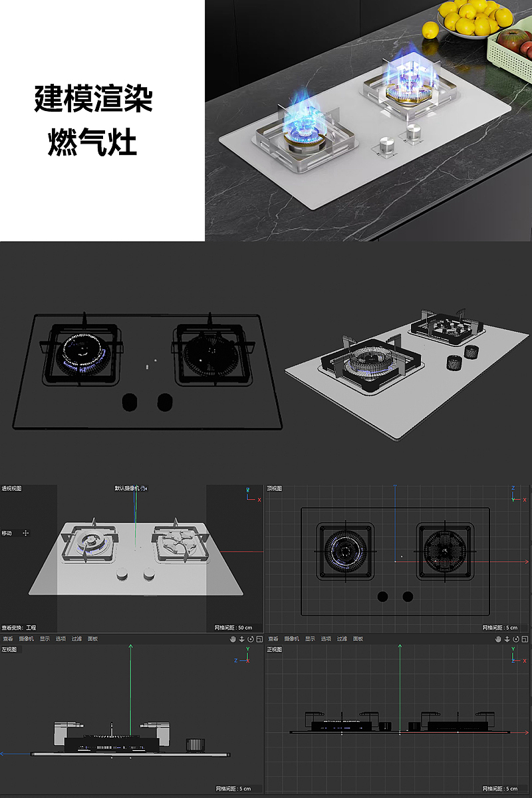
Task: Select the pan hand icon in the left view toolbar
Action: click(x=234, y=640)
